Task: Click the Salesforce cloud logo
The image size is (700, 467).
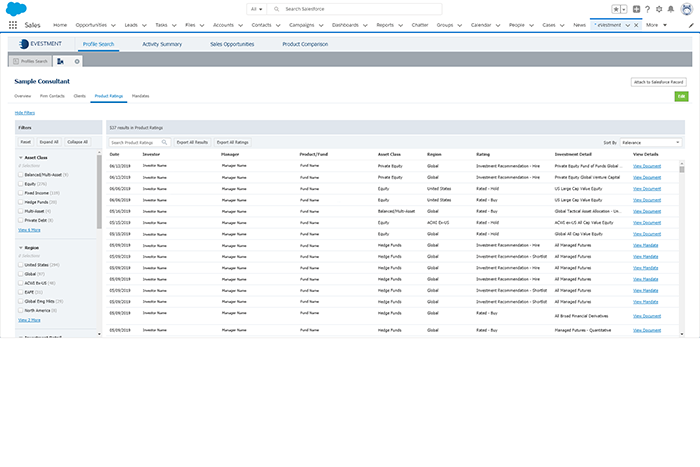Action: [x=14, y=8]
